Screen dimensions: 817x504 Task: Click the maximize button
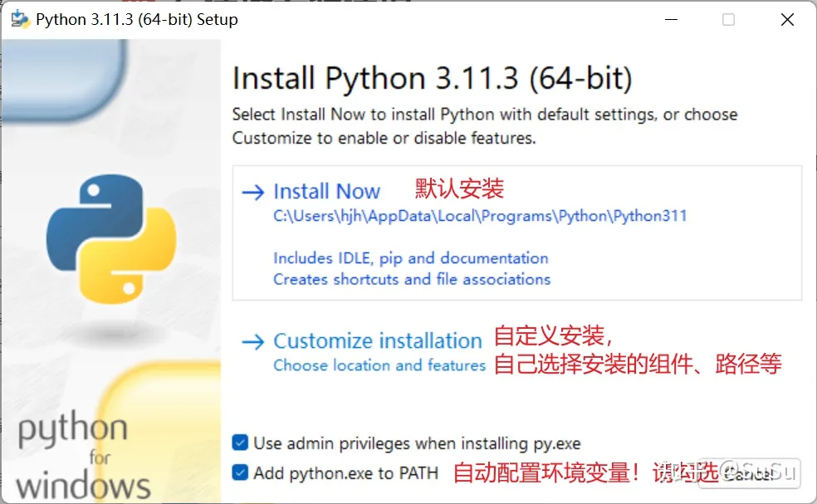(729, 19)
